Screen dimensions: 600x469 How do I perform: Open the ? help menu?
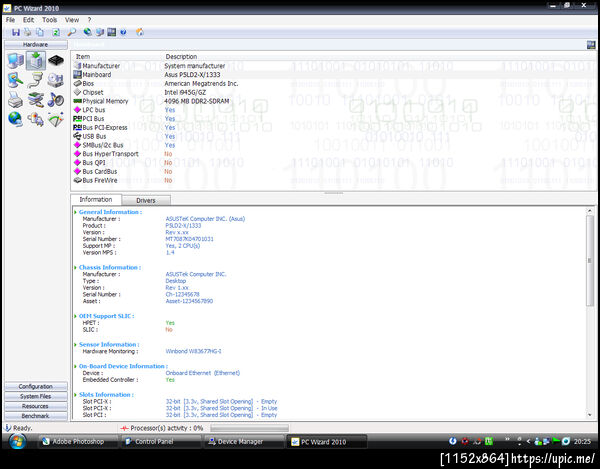tap(89, 20)
